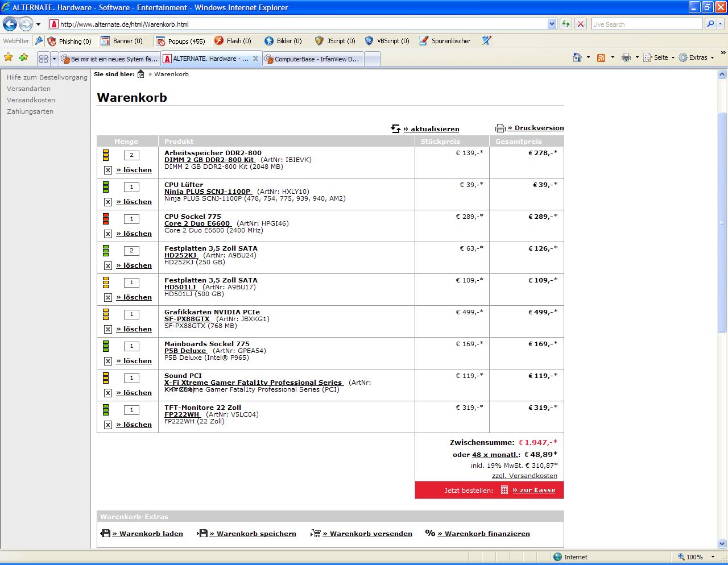This screenshot has height=565, width=728.
Task: Open the Seite menu dropdown
Action: [x=659, y=57]
